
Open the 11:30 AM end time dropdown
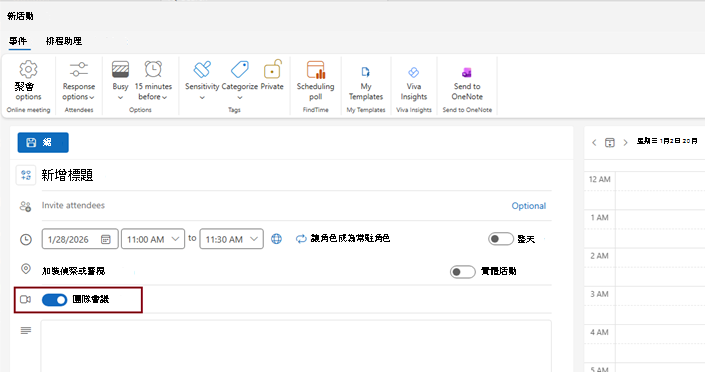(232, 239)
